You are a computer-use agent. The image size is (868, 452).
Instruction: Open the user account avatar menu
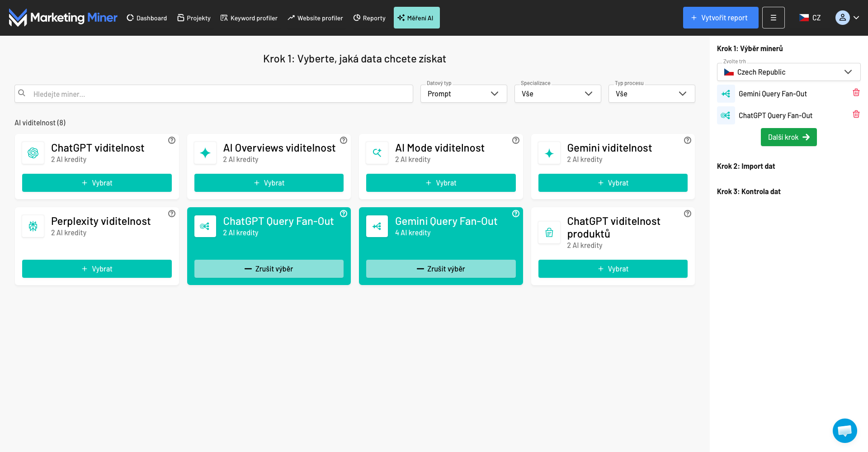click(x=847, y=18)
